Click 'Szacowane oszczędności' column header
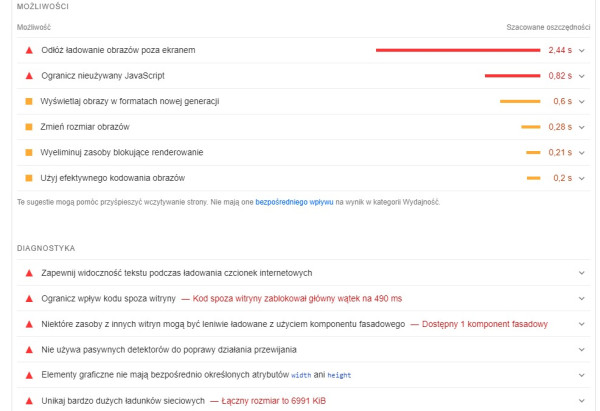The width and height of the screenshot is (600, 411). point(548,27)
